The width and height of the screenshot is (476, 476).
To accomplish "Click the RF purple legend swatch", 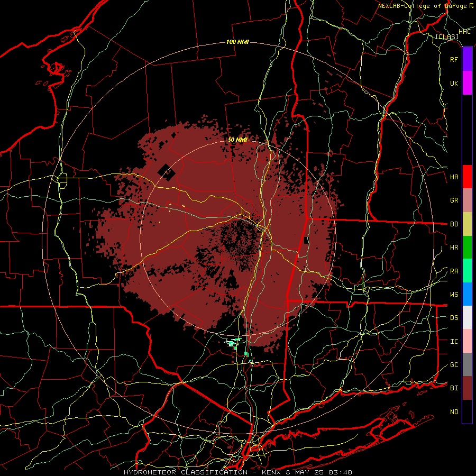I will [467, 59].
